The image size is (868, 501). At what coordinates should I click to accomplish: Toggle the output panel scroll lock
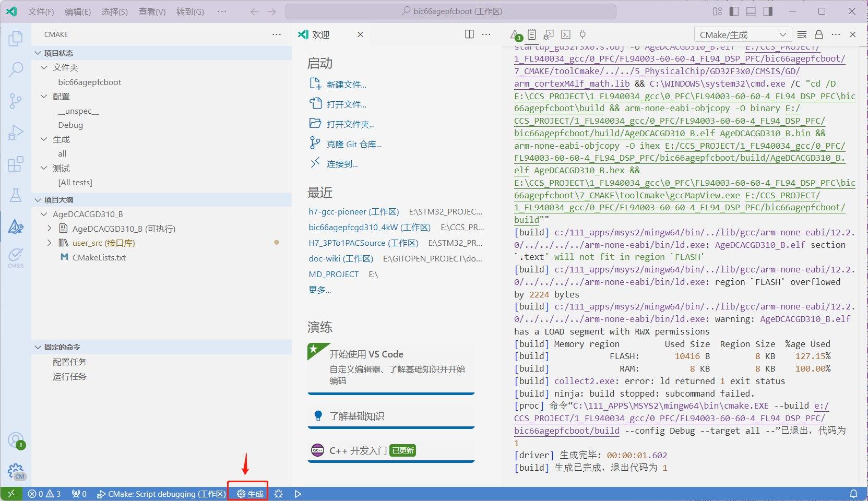point(818,34)
